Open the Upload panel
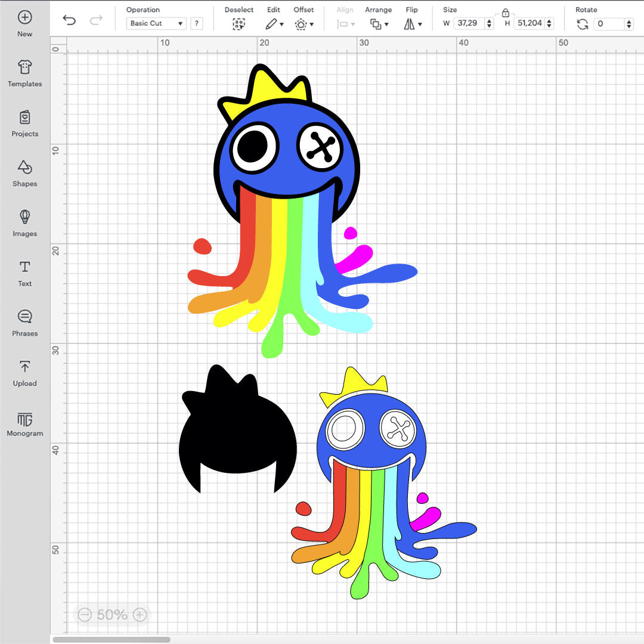The image size is (644, 644). 24,373
